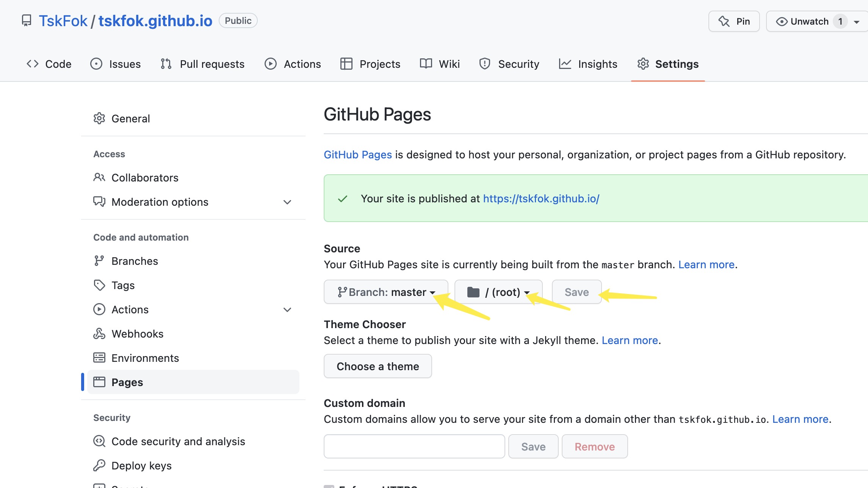Open Branches in the sidebar
Viewport: 868px width, 488px height.
193,261
